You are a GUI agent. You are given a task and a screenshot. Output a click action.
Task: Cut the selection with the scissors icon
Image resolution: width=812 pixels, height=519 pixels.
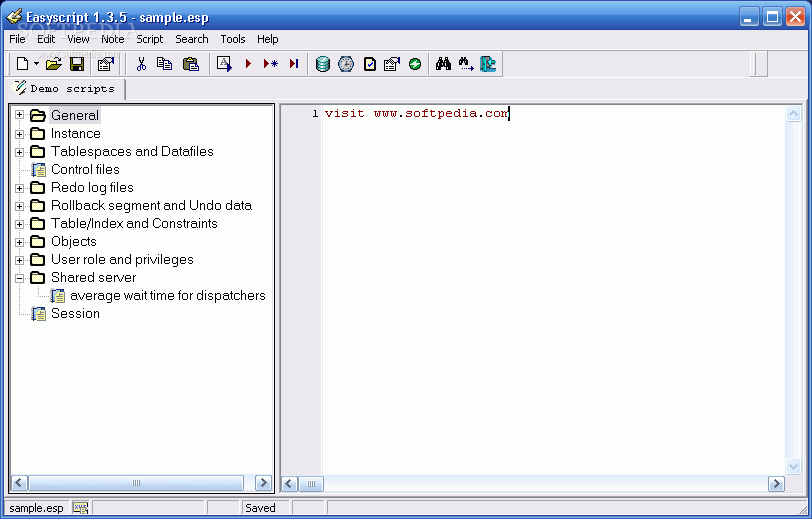click(x=141, y=64)
